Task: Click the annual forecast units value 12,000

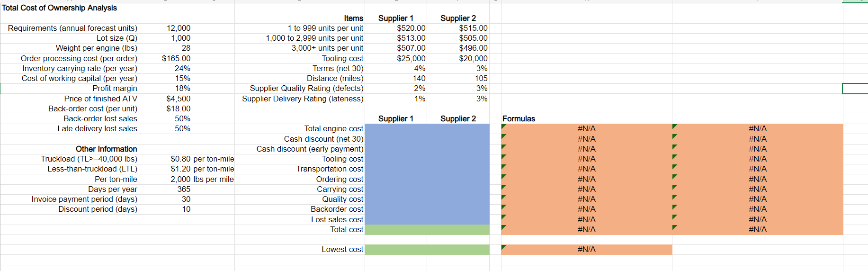Action: (x=165, y=28)
